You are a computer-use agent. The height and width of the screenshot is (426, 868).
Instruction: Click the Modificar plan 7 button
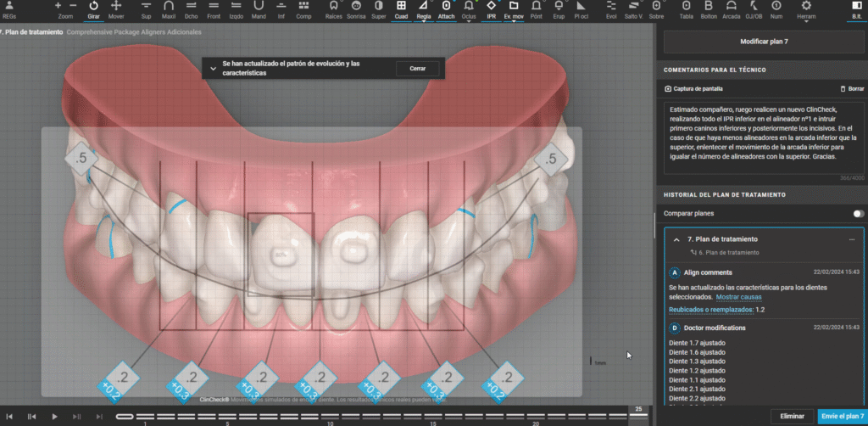(x=765, y=41)
